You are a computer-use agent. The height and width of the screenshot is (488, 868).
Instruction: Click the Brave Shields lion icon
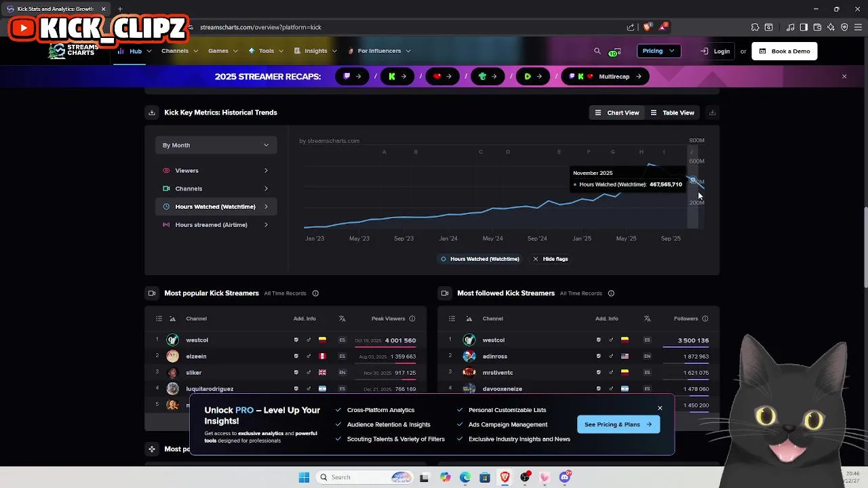(648, 27)
